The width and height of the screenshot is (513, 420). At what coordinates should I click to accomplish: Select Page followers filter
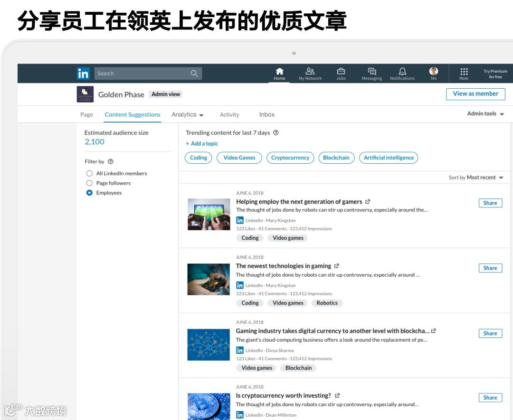click(89, 183)
